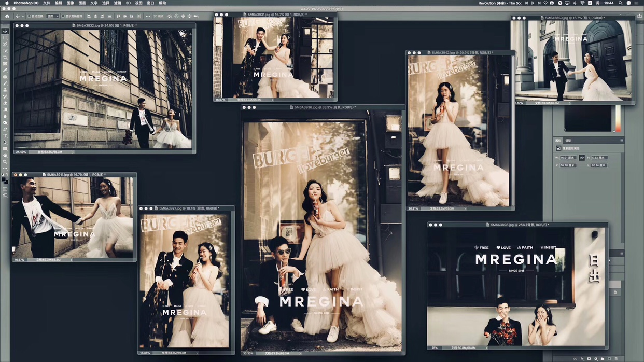644x362 pixels.
Task: Select the Eyedropper tool
Action: pos(5,70)
